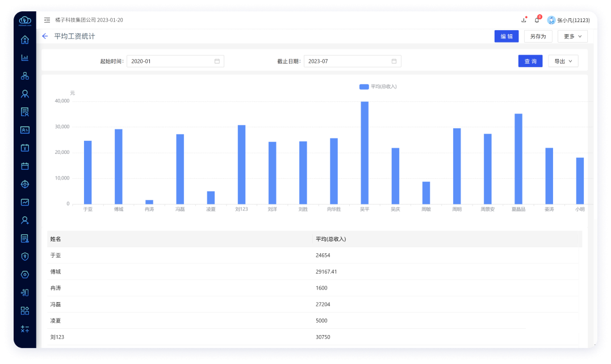The height and width of the screenshot is (364, 611).
Task: Click the bar for 周敏
Action: 426,193
